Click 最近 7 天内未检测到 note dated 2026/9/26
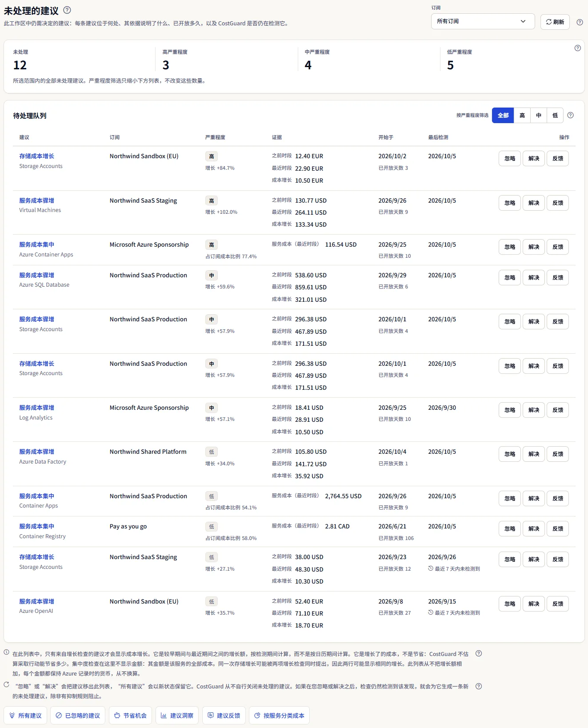The width and height of the screenshot is (588, 728). 454,568
